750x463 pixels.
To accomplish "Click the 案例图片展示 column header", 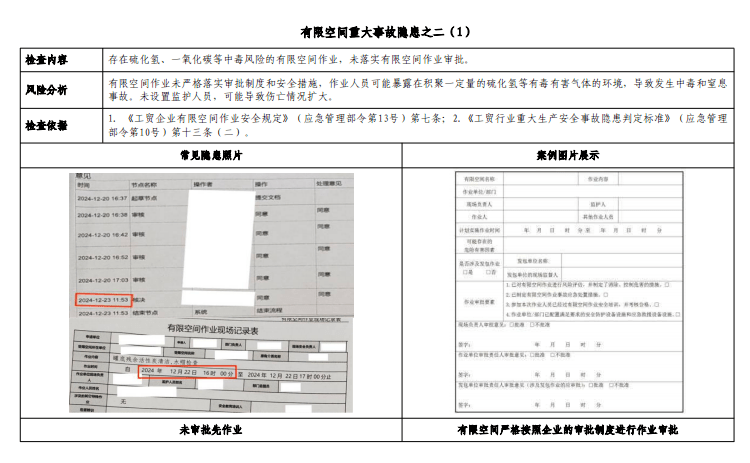I will (x=567, y=155).
